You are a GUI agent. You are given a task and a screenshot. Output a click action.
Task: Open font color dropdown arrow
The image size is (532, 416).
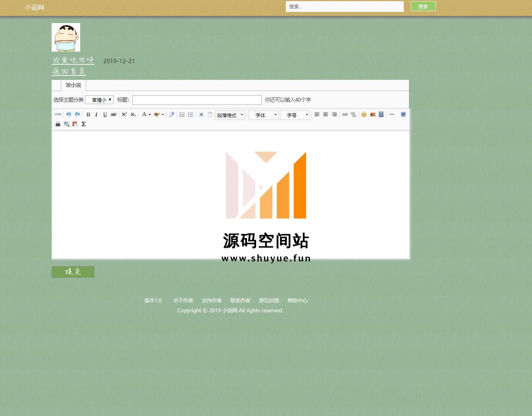pyautogui.click(x=150, y=114)
